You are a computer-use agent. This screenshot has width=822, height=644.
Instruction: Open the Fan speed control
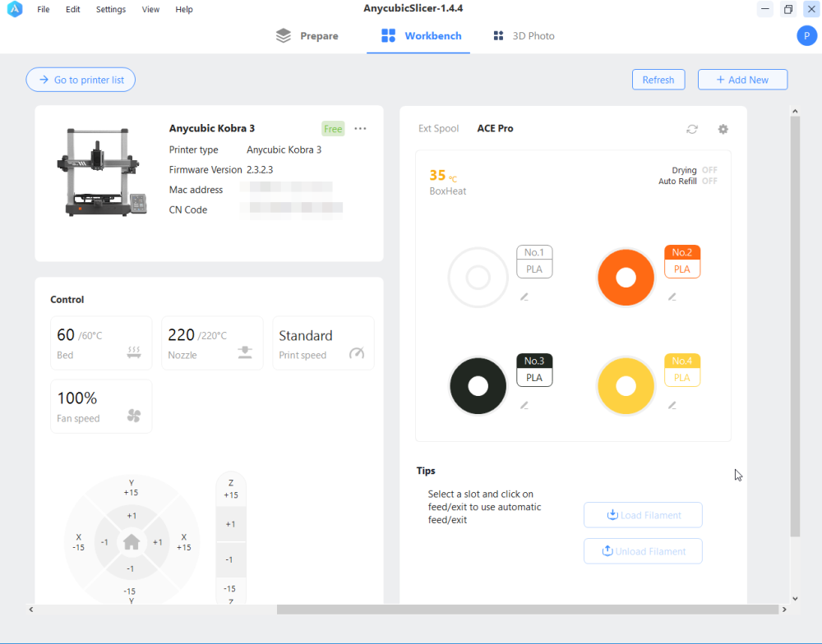(101, 407)
